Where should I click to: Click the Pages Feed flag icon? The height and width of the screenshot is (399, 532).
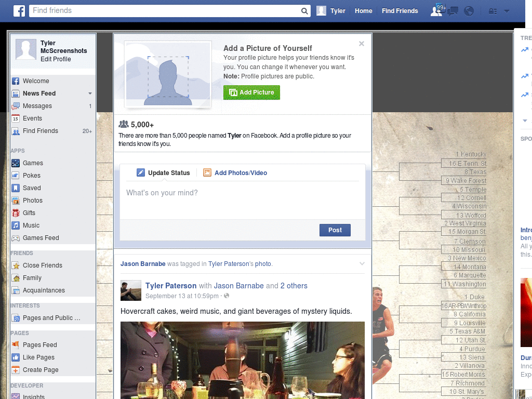click(x=16, y=345)
